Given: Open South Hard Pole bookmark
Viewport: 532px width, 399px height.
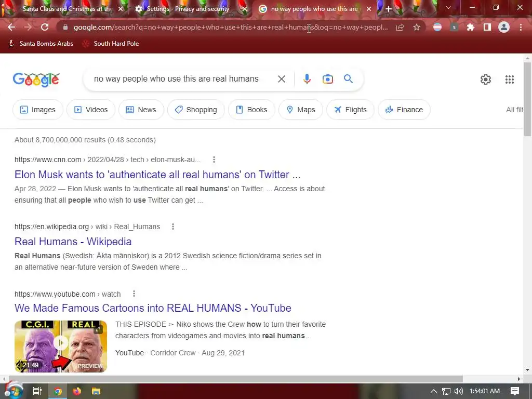Looking at the screenshot, I should pos(111,44).
